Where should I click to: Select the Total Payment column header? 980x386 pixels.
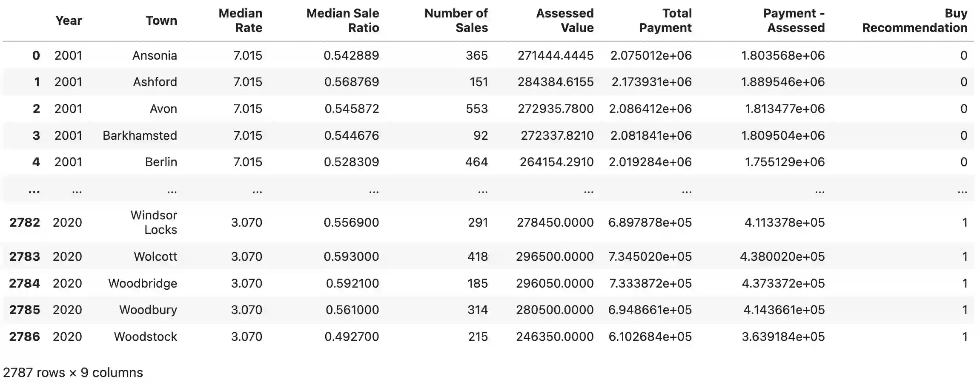(665, 20)
